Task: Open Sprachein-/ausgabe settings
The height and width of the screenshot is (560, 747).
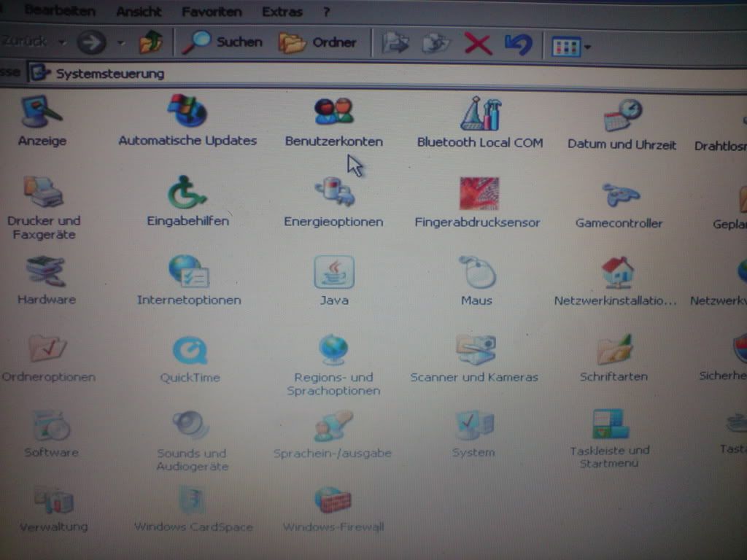Action: (333, 435)
